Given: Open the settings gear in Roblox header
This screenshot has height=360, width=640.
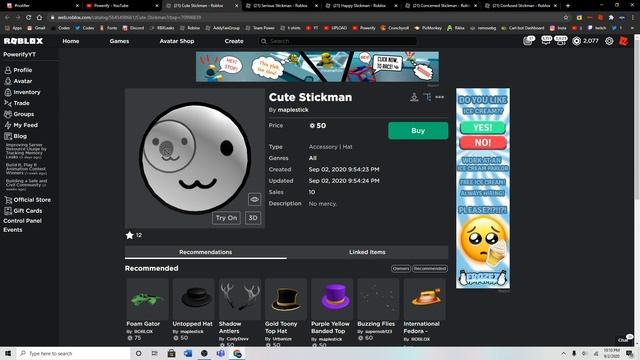Looking at the screenshot, I should [x=609, y=41].
